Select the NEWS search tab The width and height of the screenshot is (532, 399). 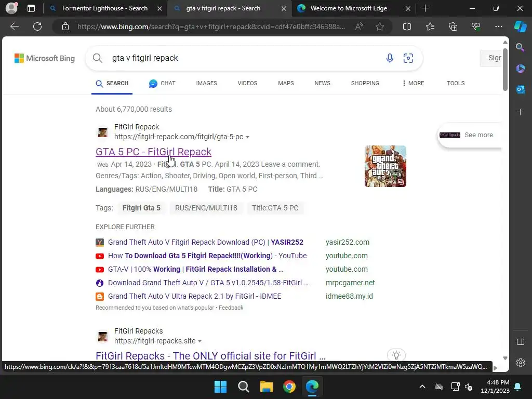pos(322,83)
